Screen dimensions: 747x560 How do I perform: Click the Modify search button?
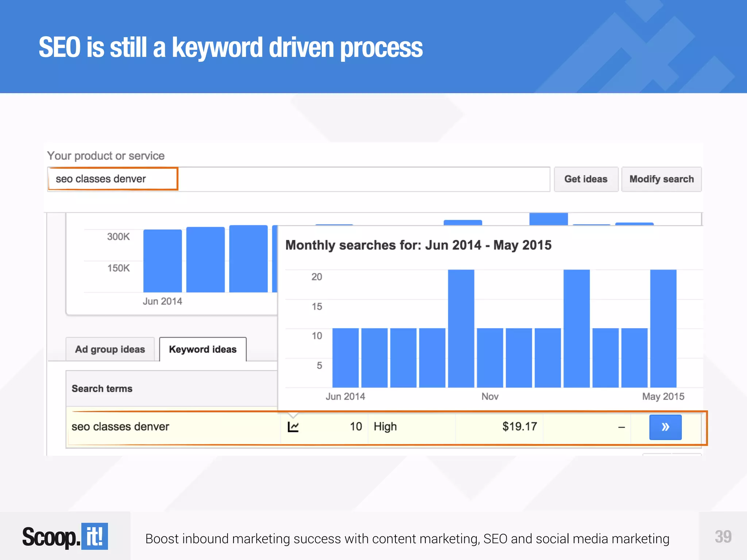tap(661, 179)
